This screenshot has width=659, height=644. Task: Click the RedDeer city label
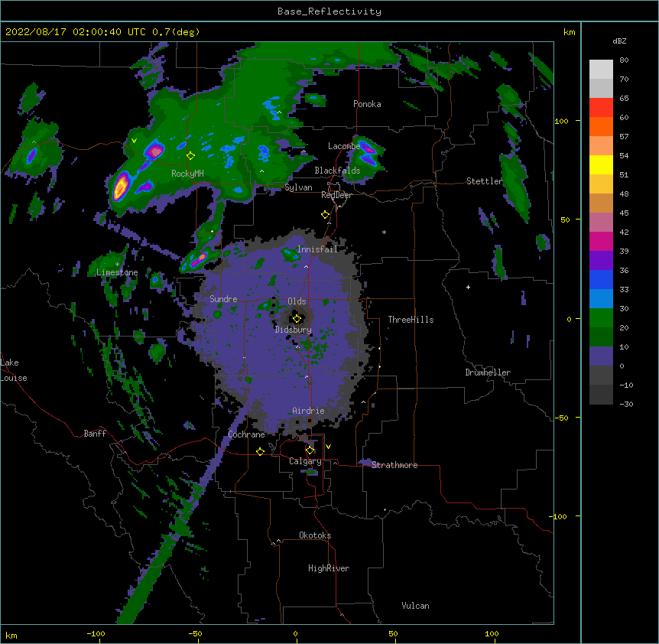(x=336, y=195)
